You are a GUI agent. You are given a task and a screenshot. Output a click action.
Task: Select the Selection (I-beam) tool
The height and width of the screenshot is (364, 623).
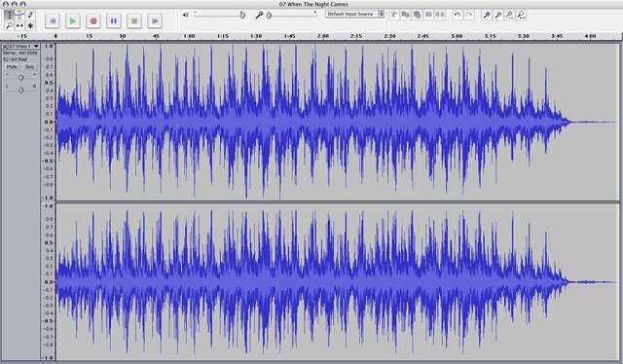(9, 16)
